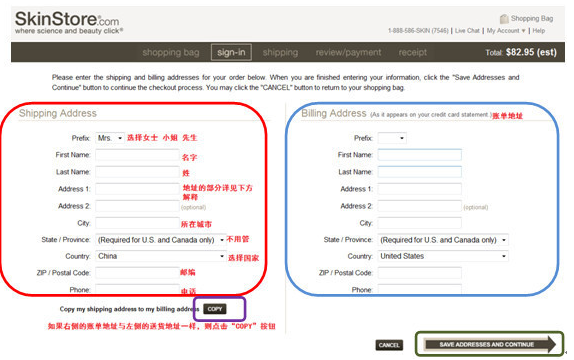The image size is (574, 360).
Task: Click the Shipping Address heading
Action: point(58,113)
